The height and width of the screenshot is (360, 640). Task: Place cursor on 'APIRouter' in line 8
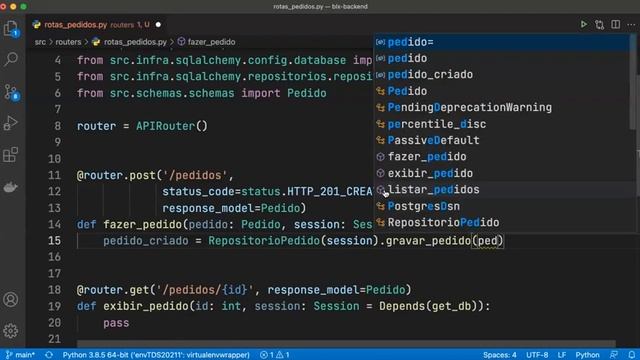tap(166, 126)
